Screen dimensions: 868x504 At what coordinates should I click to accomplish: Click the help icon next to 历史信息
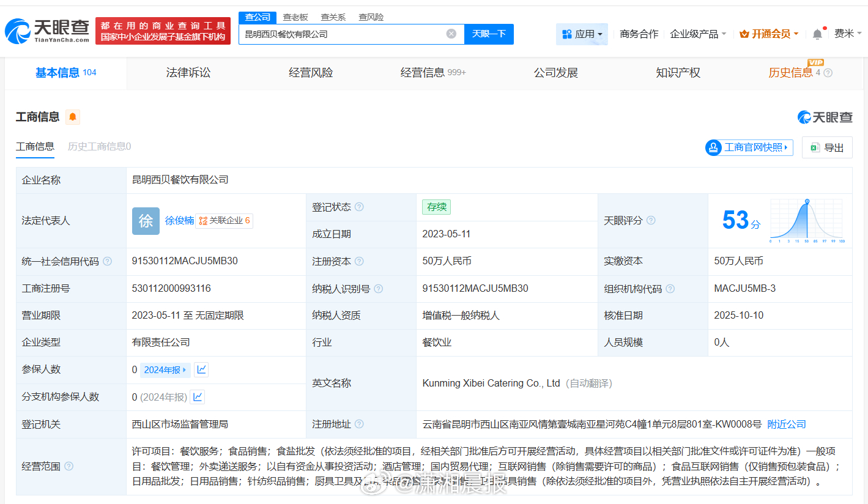[x=828, y=73]
